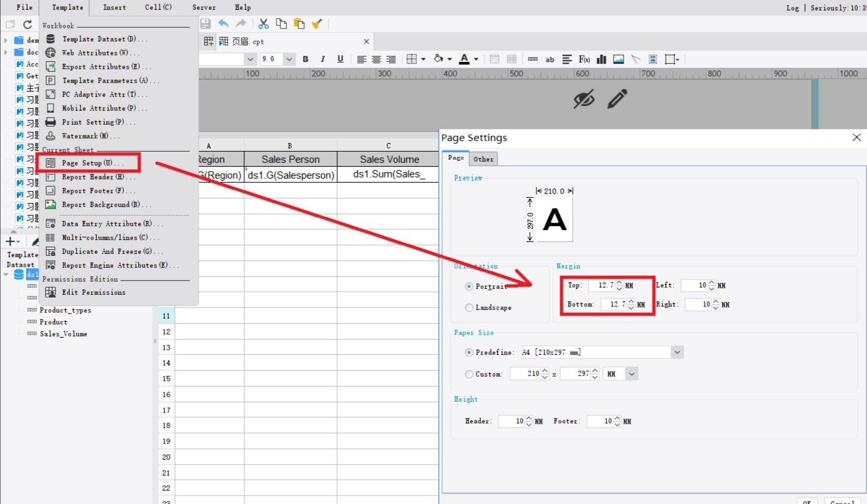
Task: Switch to the Other tab in Page Settings
Action: pyautogui.click(x=484, y=158)
